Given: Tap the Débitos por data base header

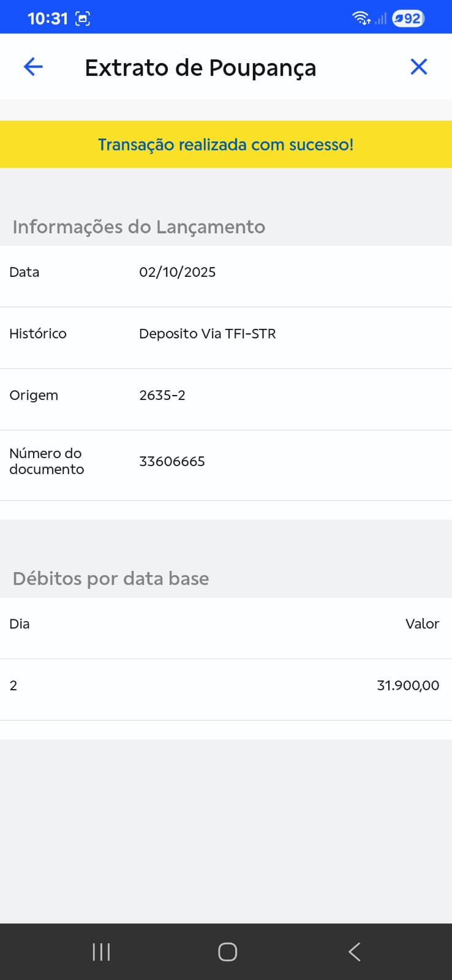Looking at the screenshot, I should point(111,578).
